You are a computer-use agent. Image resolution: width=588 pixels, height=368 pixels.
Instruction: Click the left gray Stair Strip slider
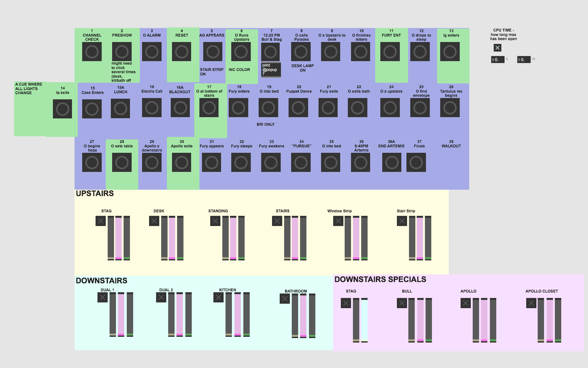pyautogui.click(x=412, y=238)
